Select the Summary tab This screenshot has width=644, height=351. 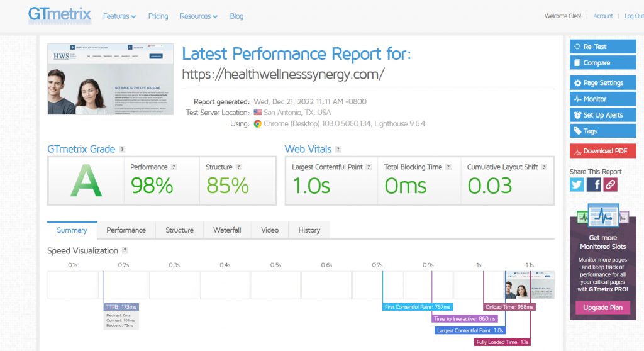click(x=72, y=230)
